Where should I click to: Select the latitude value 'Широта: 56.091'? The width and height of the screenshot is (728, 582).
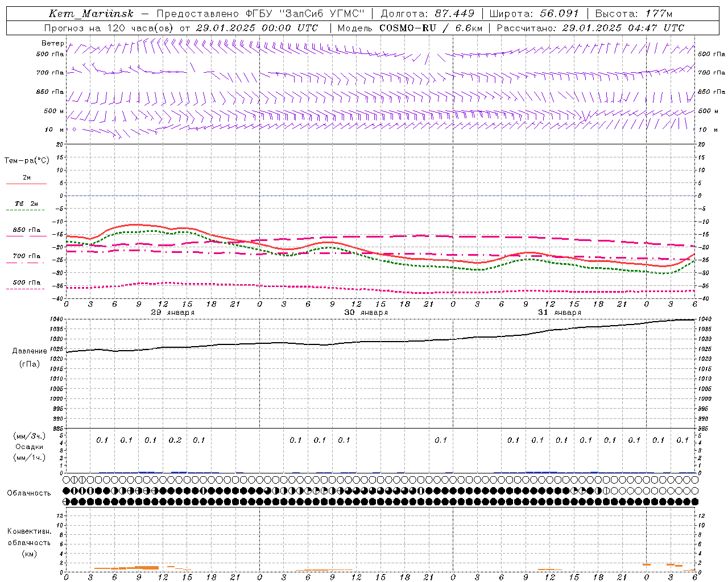(534, 14)
